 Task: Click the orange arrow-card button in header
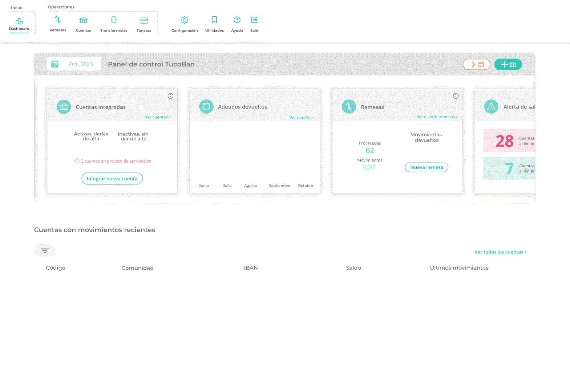click(x=477, y=64)
